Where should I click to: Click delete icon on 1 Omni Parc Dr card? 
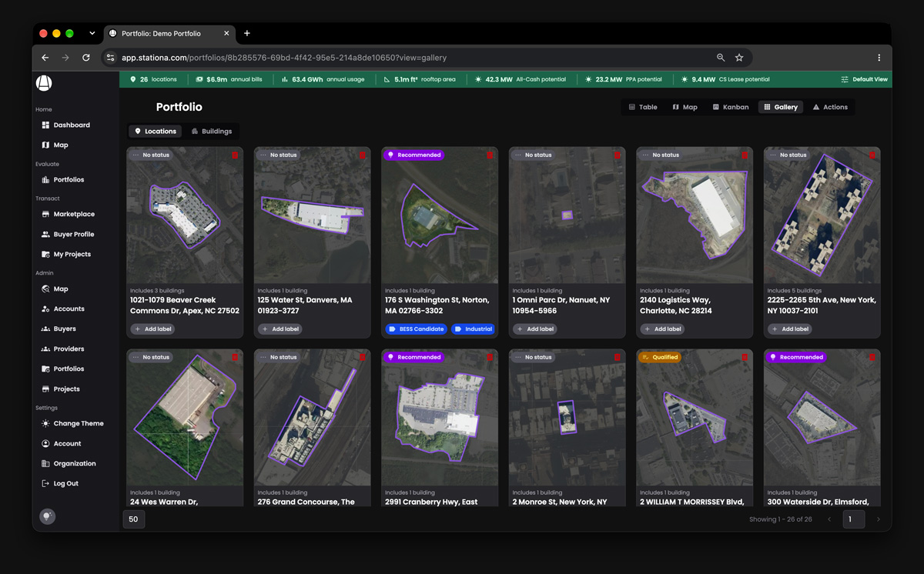tap(617, 155)
